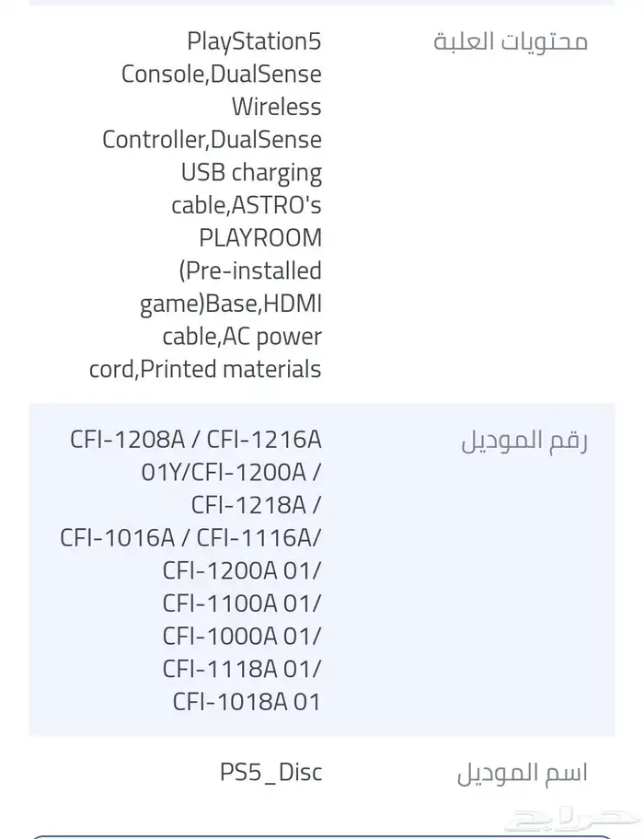Click the 'اسم الموديل' label

coord(522,773)
